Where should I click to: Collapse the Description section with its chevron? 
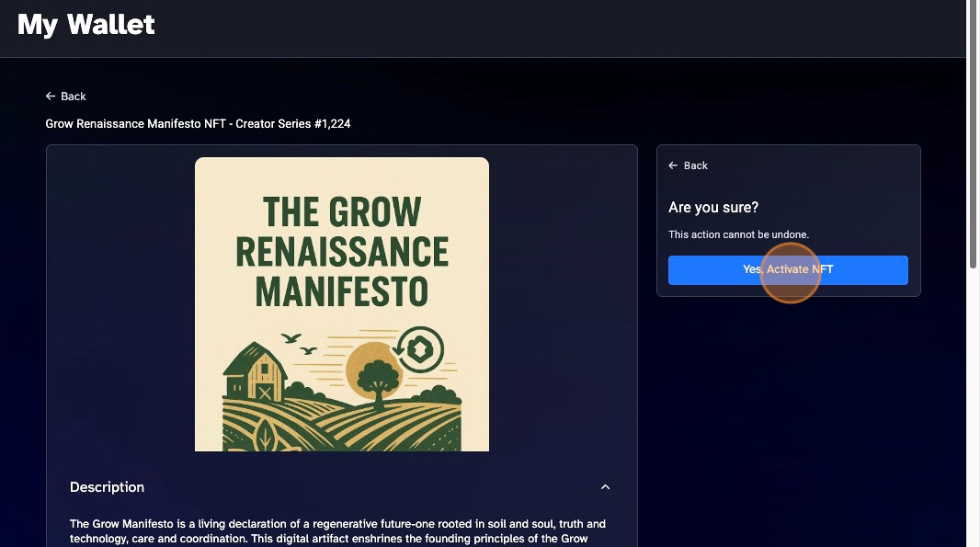click(605, 487)
